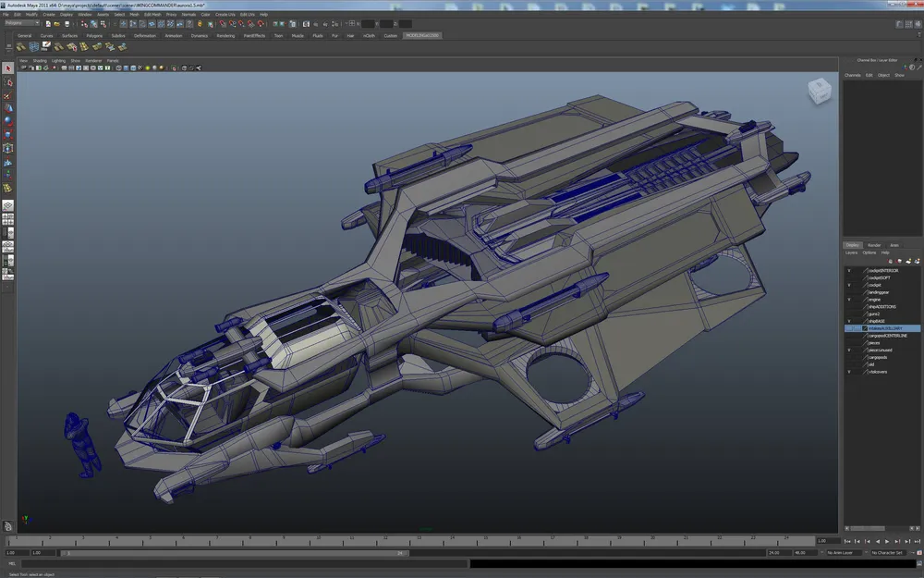
Task: Switch to single perspective view layout
Action: tap(8, 205)
